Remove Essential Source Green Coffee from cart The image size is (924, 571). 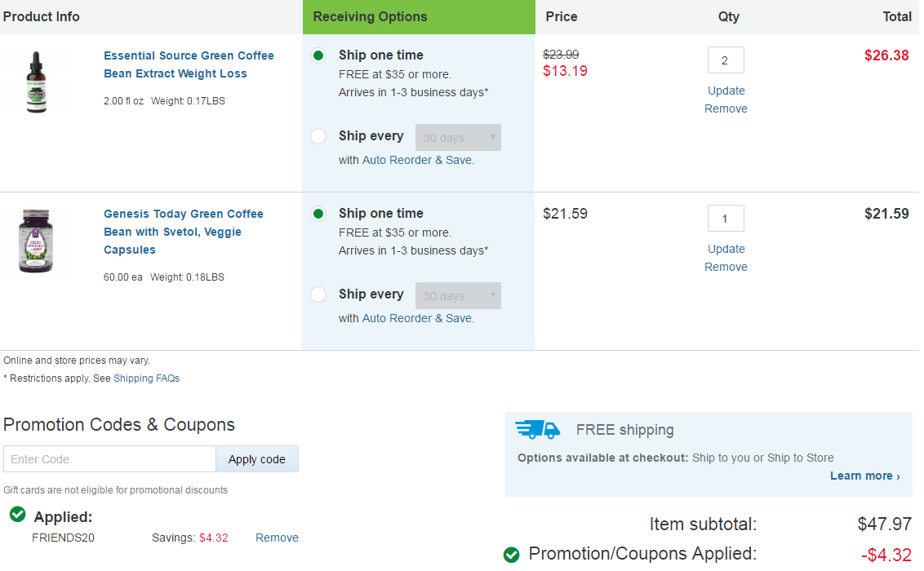click(726, 109)
